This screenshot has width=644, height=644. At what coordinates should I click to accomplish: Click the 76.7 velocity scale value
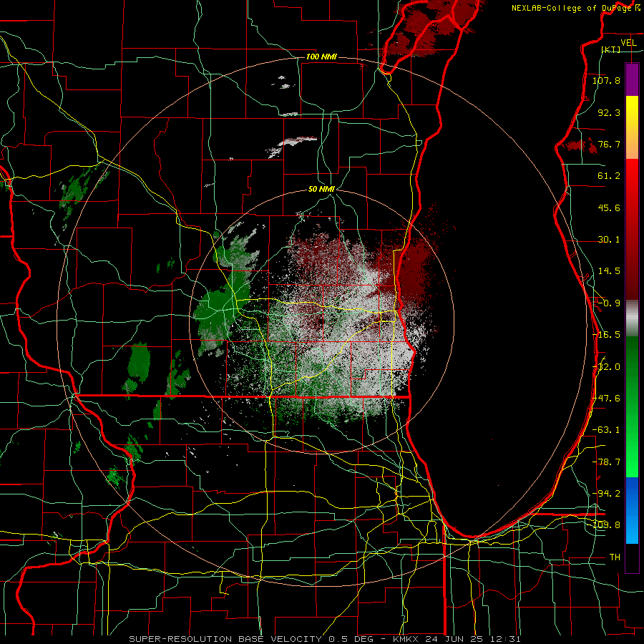609,144
